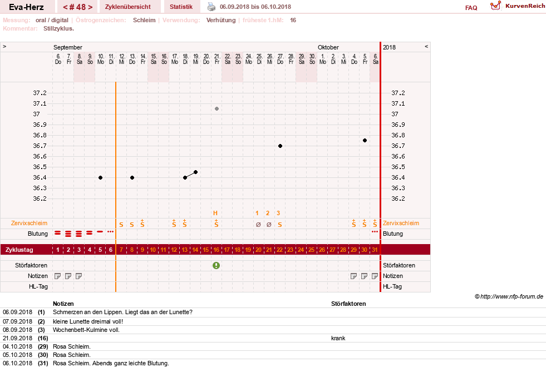This screenshot has width=546, height=392.
Task: Click the spotting dots on cycle day 31
Action: (375, 231)
